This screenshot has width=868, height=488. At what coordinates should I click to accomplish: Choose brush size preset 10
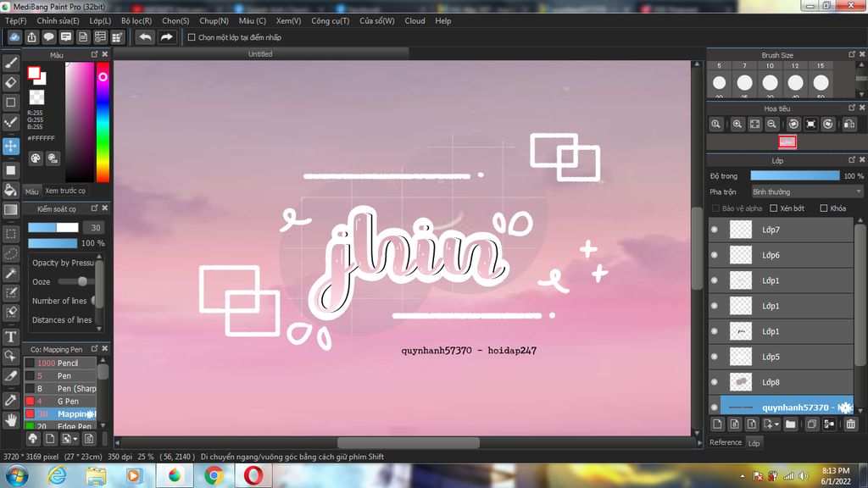tap(770, 82)
